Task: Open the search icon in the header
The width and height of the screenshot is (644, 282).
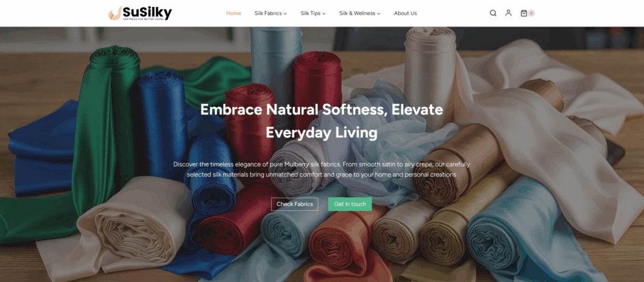Action: click(x=493, y=13)
